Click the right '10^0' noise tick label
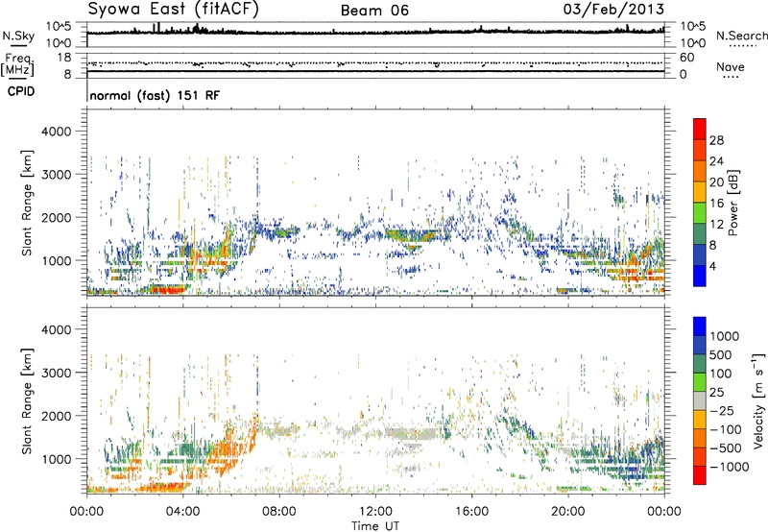The image size is (768, 532). [693, 43]
